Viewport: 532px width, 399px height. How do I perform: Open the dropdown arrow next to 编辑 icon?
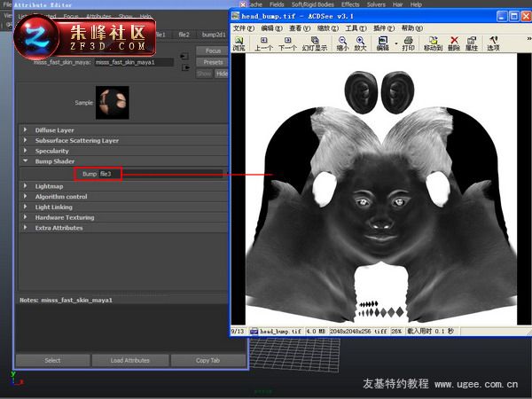click(396, 43)
